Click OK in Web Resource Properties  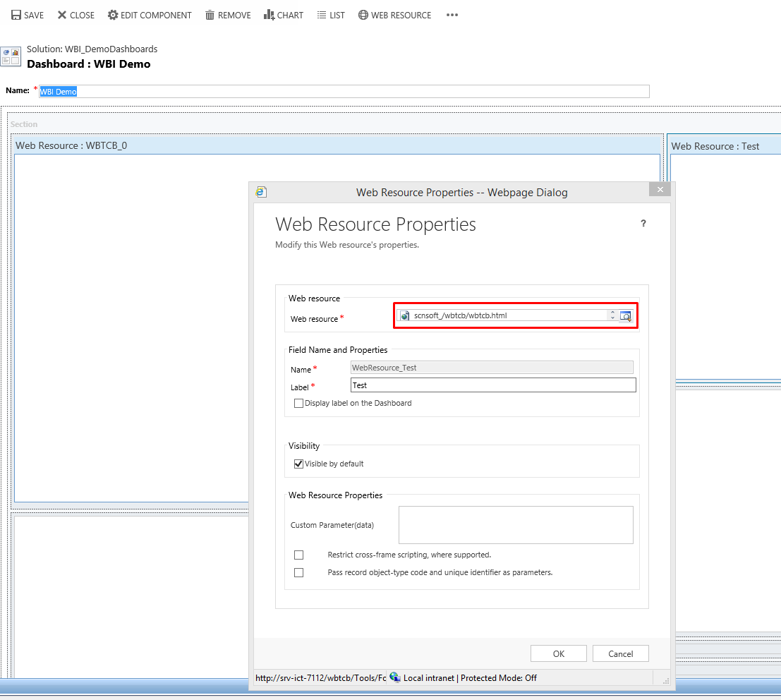(x=558, y=653)
